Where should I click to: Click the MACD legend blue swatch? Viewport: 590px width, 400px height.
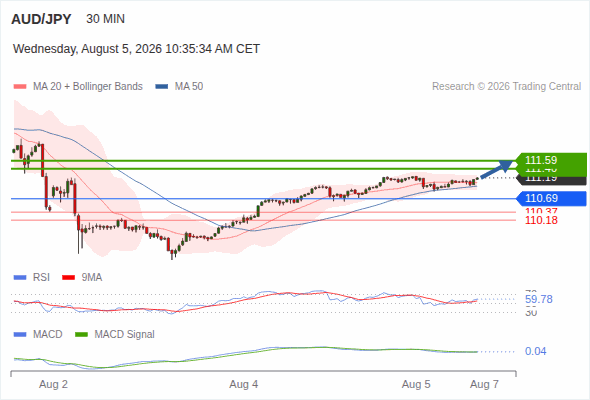[x=20, y=334]
